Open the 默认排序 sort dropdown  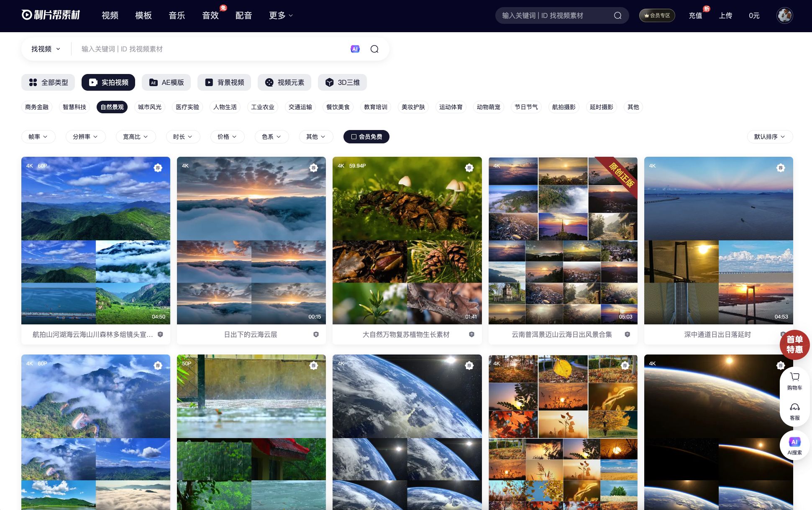pos(769,137)
